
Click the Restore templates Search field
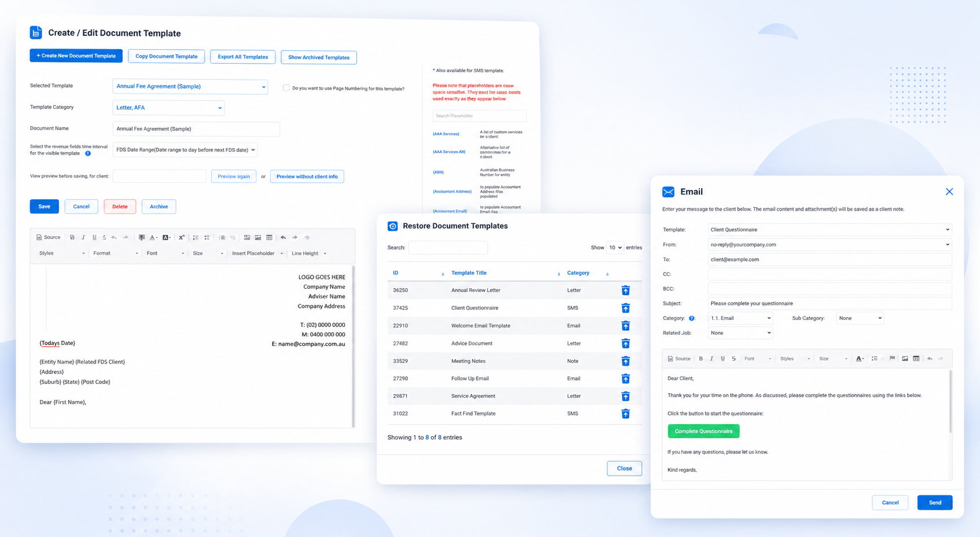click(x=448, y=248)
